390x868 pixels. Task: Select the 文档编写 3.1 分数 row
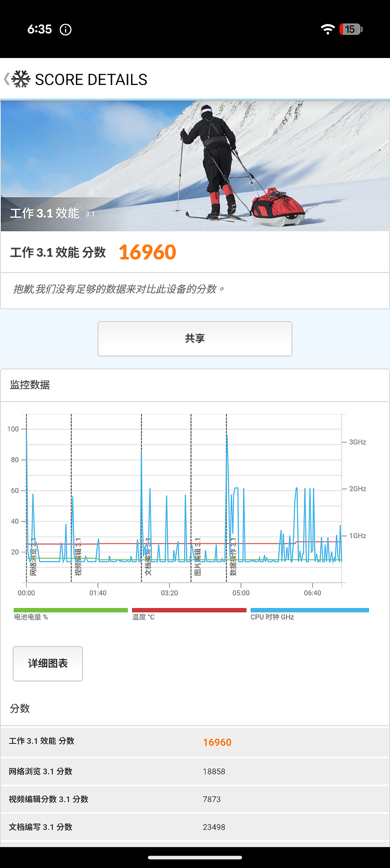click(195, 827)
